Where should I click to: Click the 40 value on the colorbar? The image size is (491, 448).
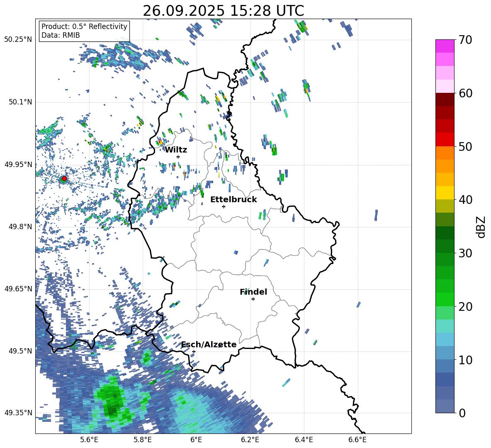(465, 200)
